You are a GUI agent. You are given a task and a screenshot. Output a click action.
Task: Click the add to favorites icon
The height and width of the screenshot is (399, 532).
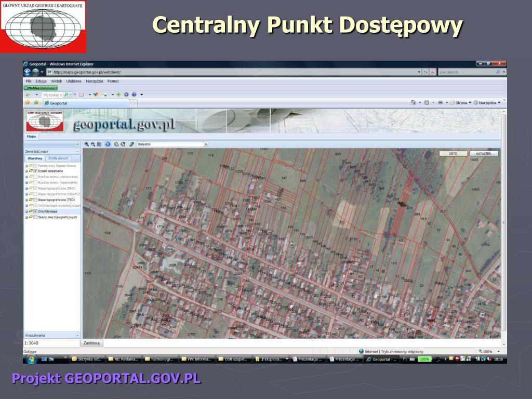tap(36, 103)
